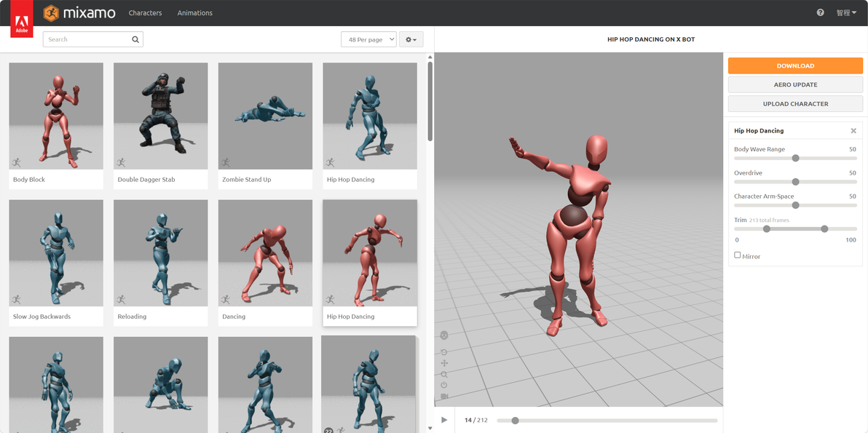Screen dimensions: 868x433
Task: Click the search magnifier icon
Action: pos(135,39)
